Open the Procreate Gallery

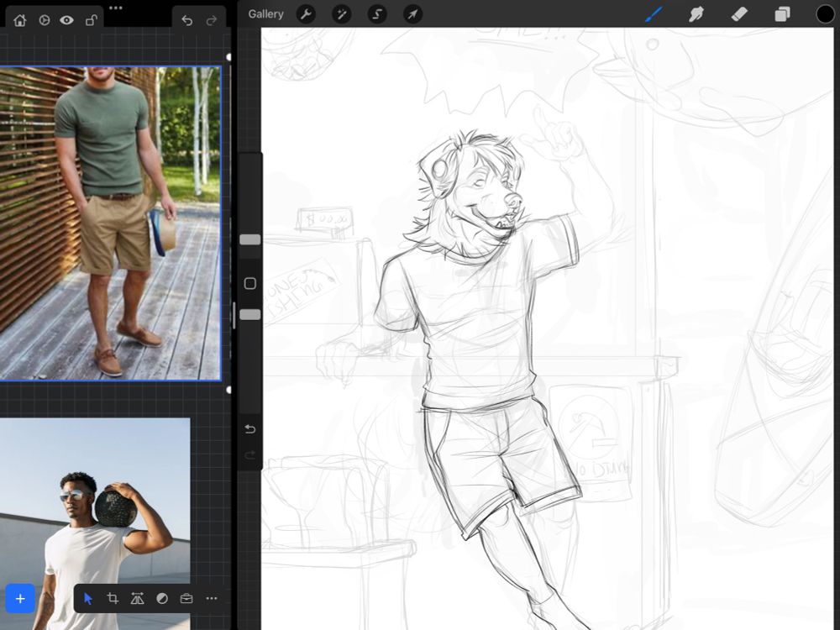tap(265, 14)
